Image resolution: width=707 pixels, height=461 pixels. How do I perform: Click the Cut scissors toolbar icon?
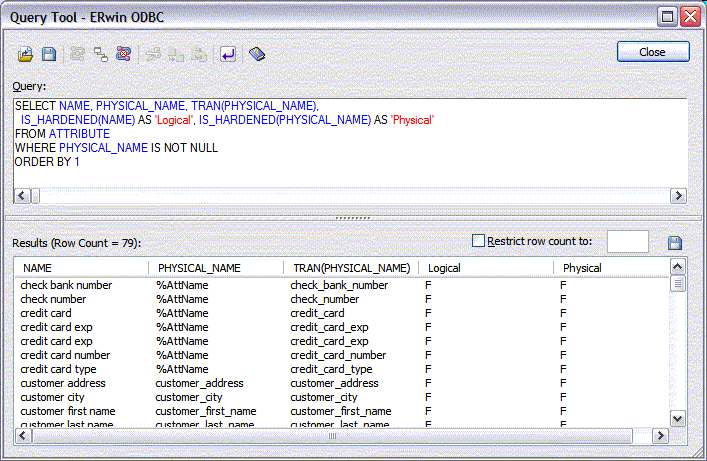155,54
